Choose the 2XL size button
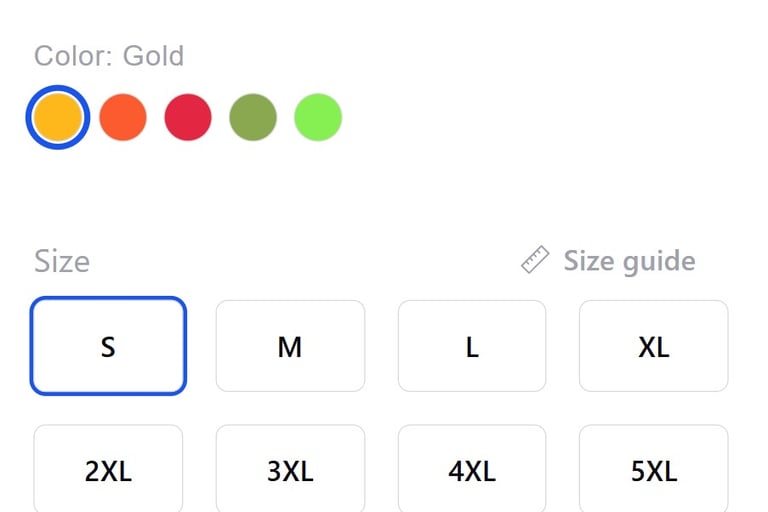The image size is (768, 512). click(108, 469)
